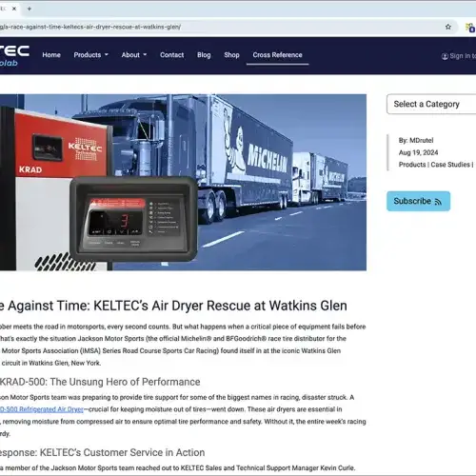The image size is (476, 476).
Task: Open the Select a Category dropdown
Action: coord(431,104)
